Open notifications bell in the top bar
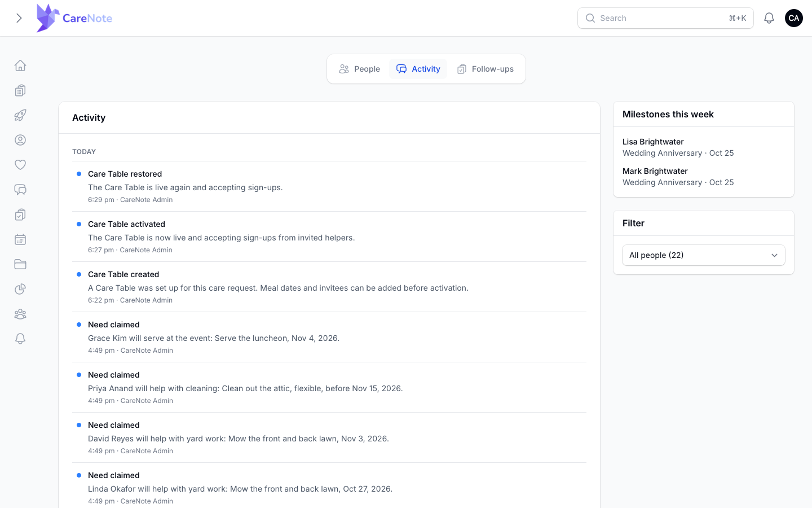This screenshot has height=508, width=812. (x=769, y=18)
